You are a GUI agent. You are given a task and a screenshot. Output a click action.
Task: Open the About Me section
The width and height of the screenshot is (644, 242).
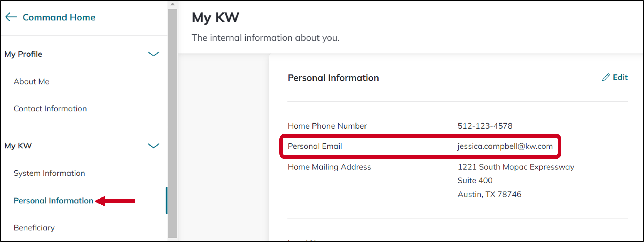(31, 82)
